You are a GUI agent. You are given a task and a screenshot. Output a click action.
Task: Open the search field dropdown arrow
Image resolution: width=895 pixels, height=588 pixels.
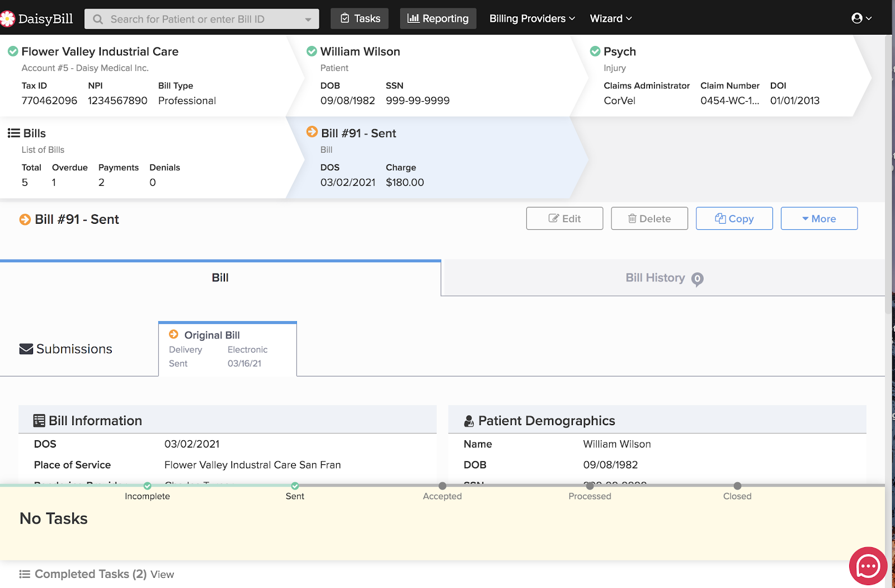point(308,20)
